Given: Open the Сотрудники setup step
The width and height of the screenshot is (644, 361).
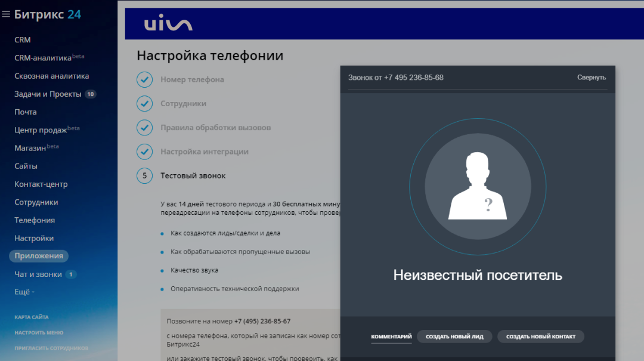Looking at the screenshot, I should tap(183, 104).
